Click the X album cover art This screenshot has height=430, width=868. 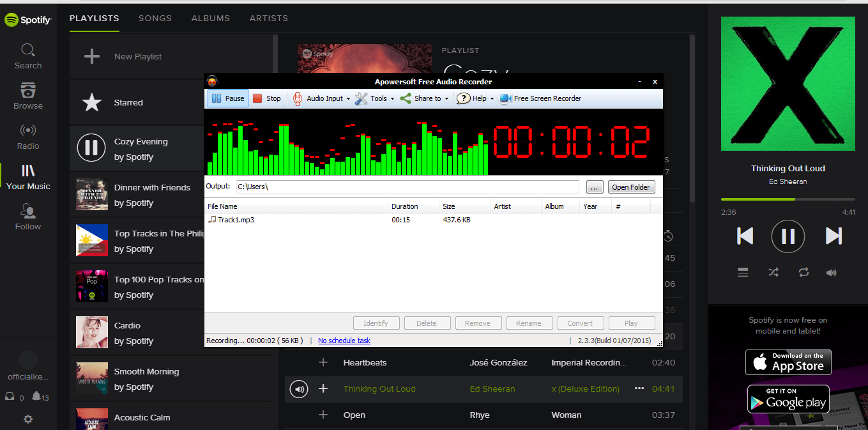click(x=788, y=84)
